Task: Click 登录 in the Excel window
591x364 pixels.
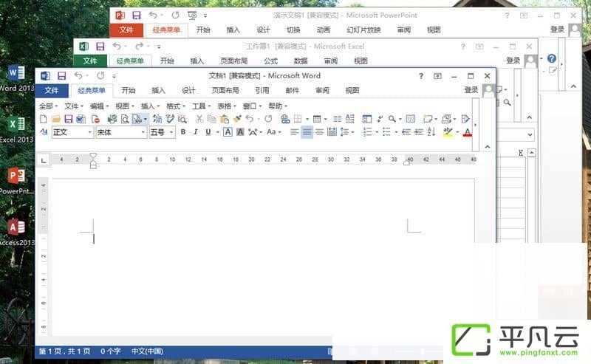Action: click(x=513, y=61)
